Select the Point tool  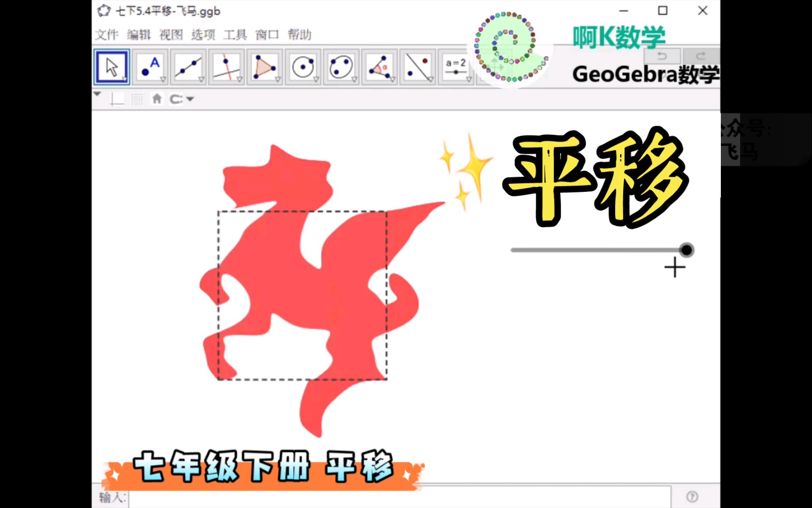[x=150, y=67]
